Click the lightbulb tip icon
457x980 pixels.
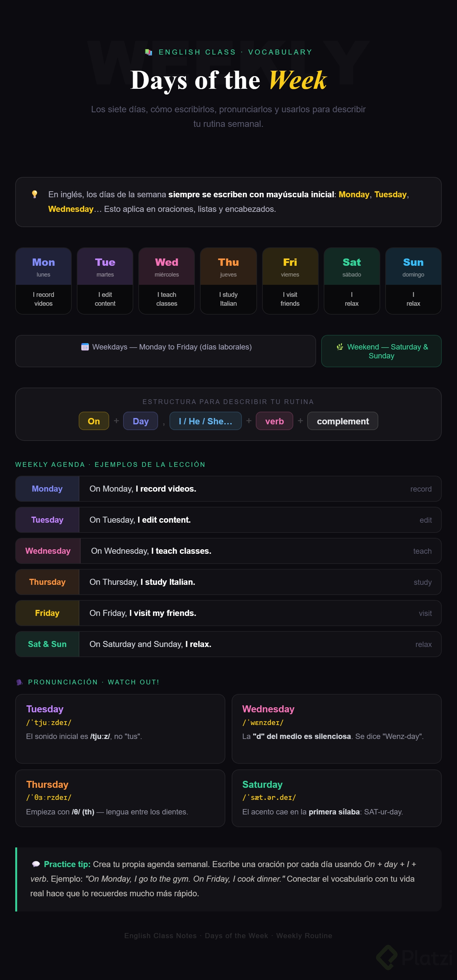point(35,194)
